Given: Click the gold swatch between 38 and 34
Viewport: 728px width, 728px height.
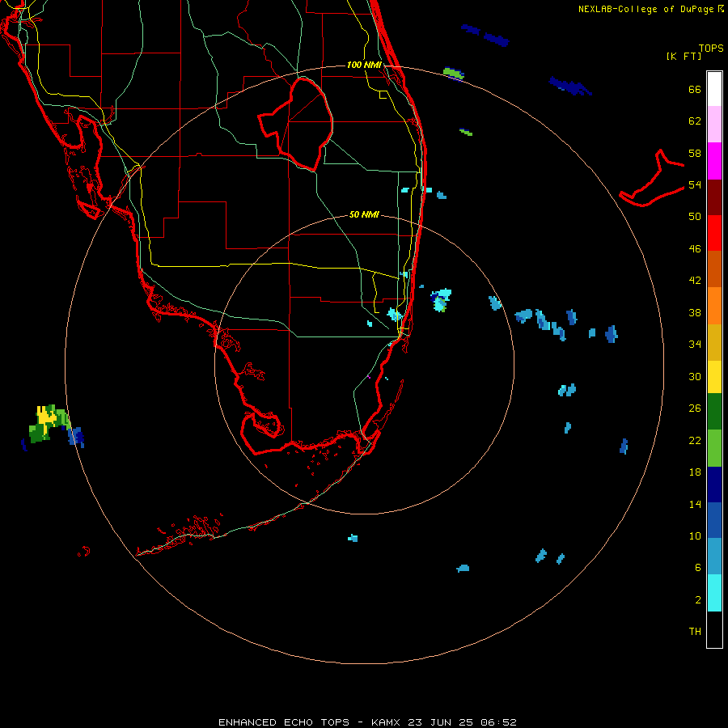Looking at the screenshot, I should 714,342.
